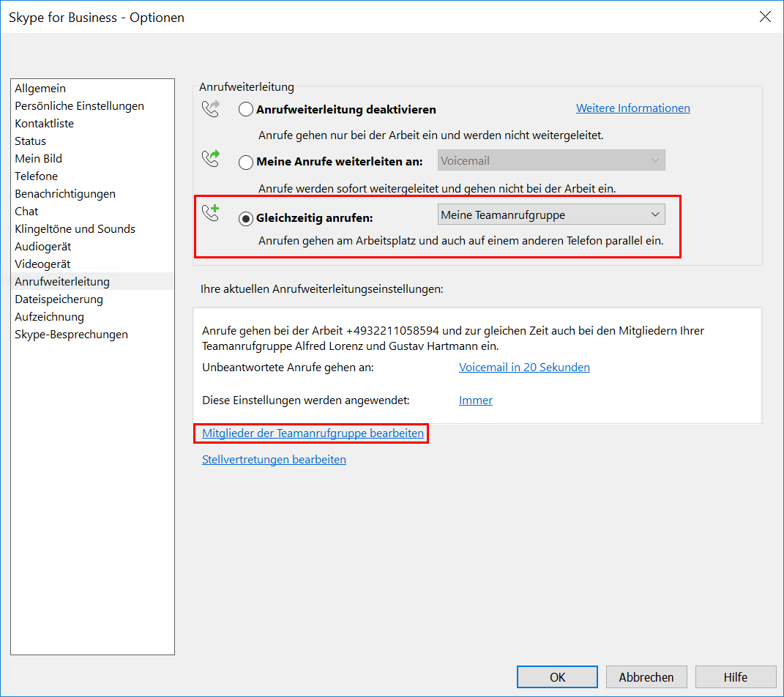Click the forward-call phone icon with green arrow
This screenshot has height=697, width=784.
211,158
